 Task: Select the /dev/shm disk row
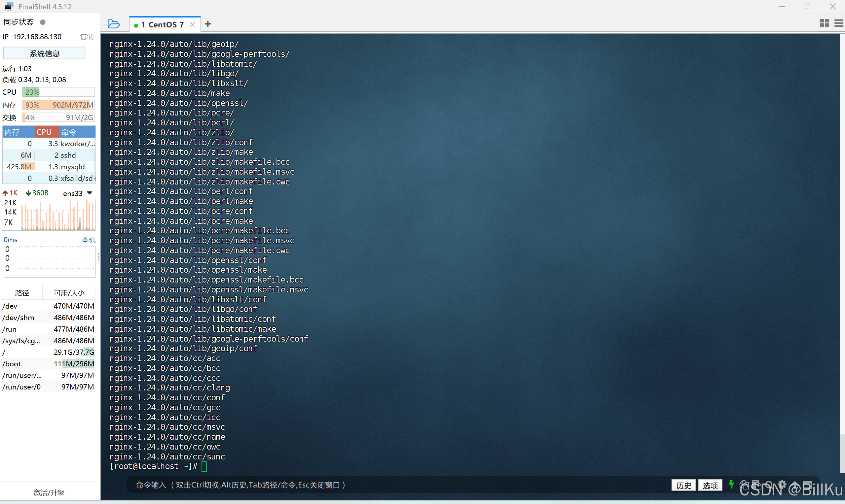tap(48, 318)
